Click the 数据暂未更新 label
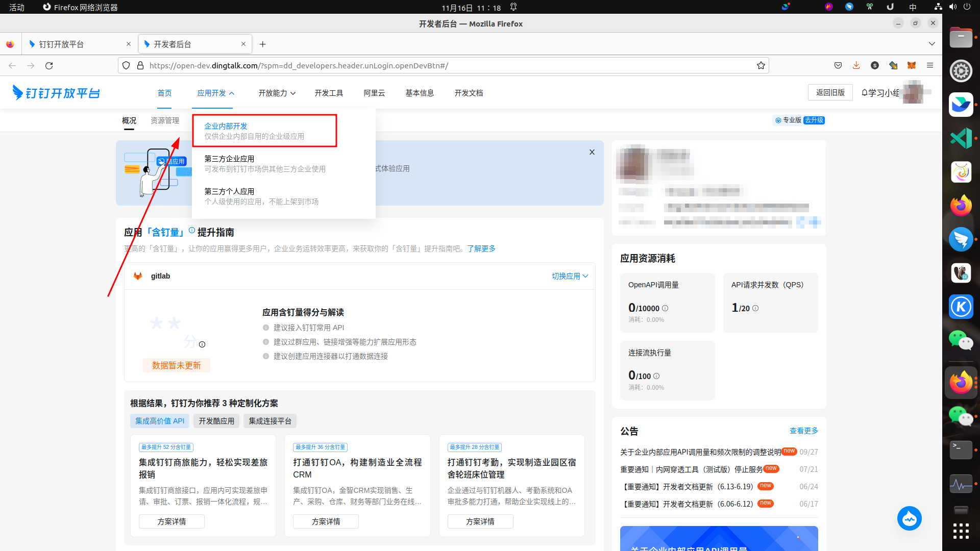The width and height of the screenshot is (980, 551). pyautogui.click(x=176, y=365)
